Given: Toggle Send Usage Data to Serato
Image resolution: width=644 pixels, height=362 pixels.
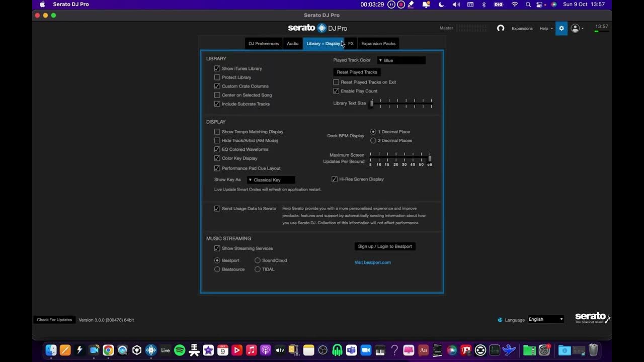Looking at the screenshot, I should [217, 209].
